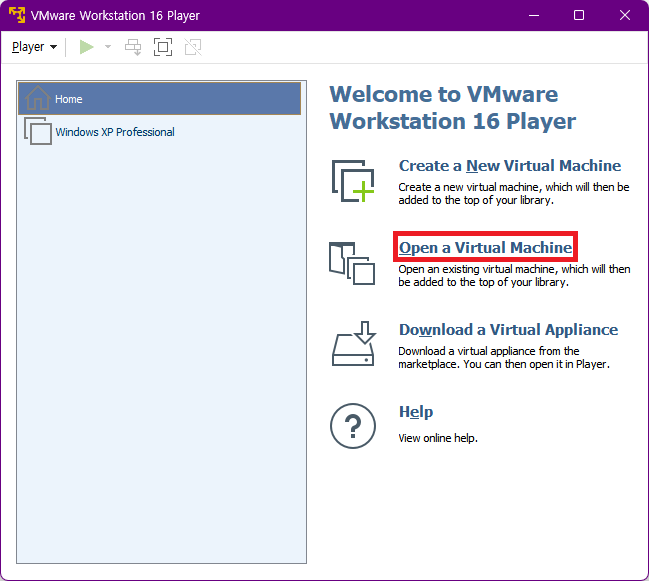Screen dimensions: 649x581
Task: Click 'Download a virtual appliance from the' description
Action: 504,358
